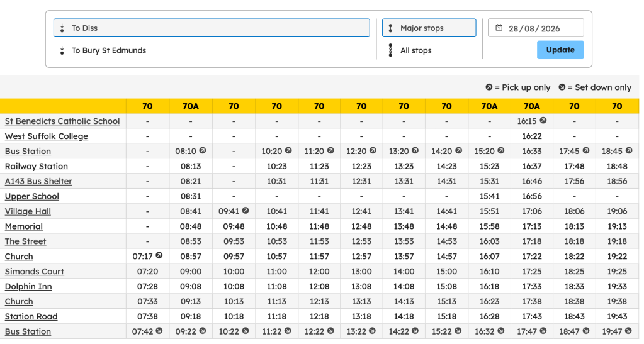Image resolution: width=644 pixels, height=344 pixels.
Task: Open the Upper School stop link
Action: 32,196
